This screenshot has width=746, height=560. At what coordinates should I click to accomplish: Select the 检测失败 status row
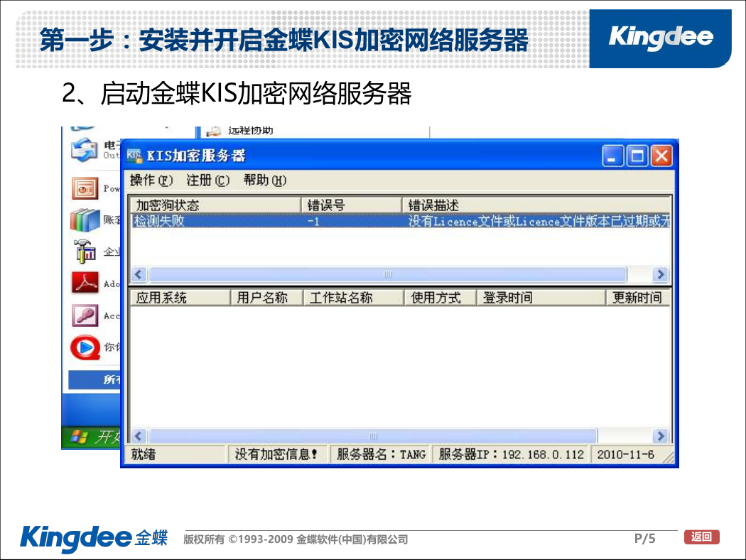coord(401,221)
